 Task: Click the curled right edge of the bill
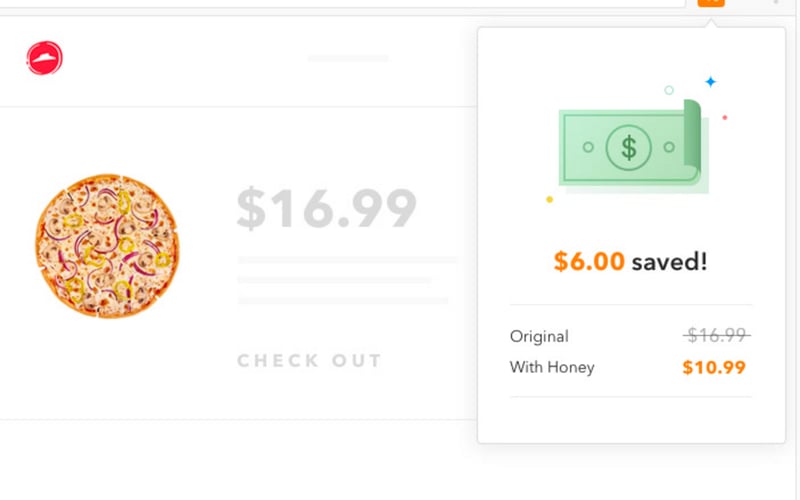pos(690,133)
